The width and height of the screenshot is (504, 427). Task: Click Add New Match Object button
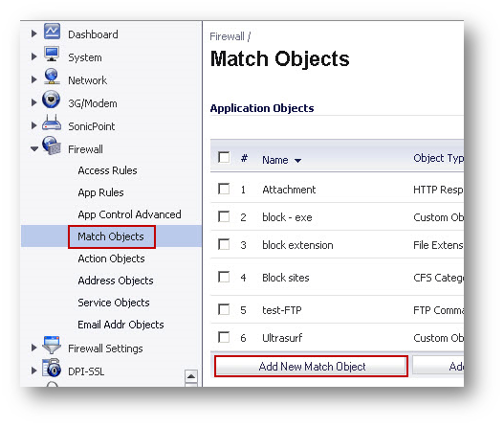(311, 366)
